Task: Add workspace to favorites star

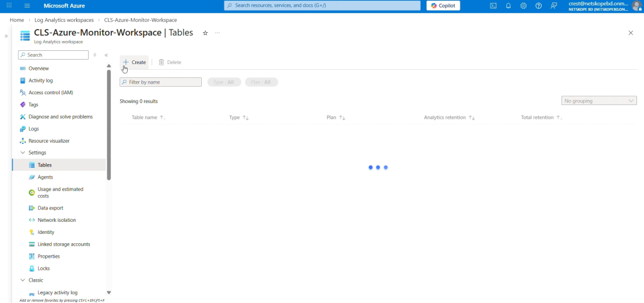Action: coord(206,33)
